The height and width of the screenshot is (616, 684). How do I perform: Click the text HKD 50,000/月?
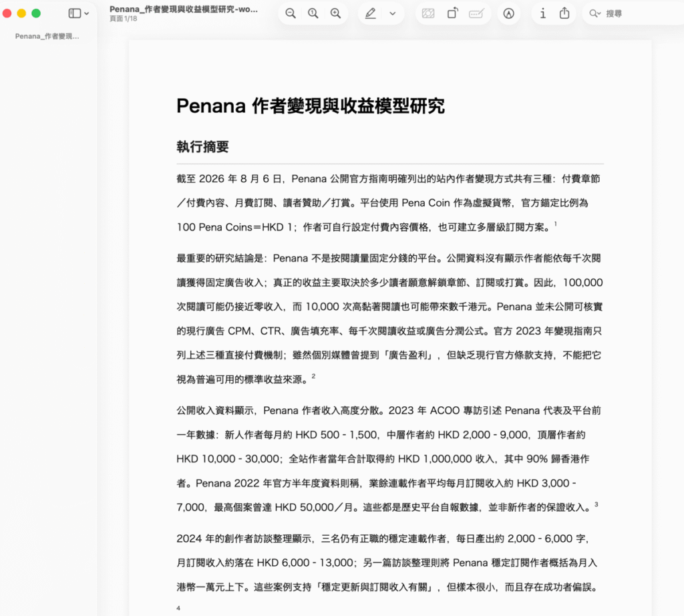(314, 507)
